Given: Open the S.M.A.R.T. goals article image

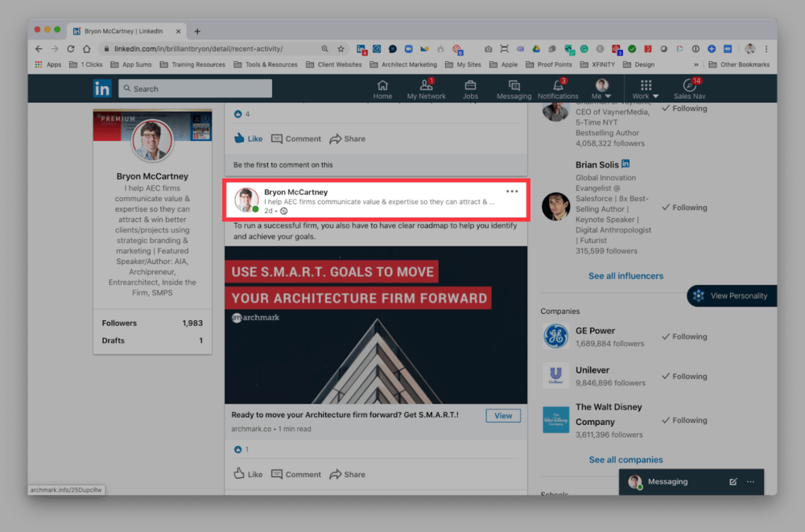Looking at the screenshot, I should (376, 325).
